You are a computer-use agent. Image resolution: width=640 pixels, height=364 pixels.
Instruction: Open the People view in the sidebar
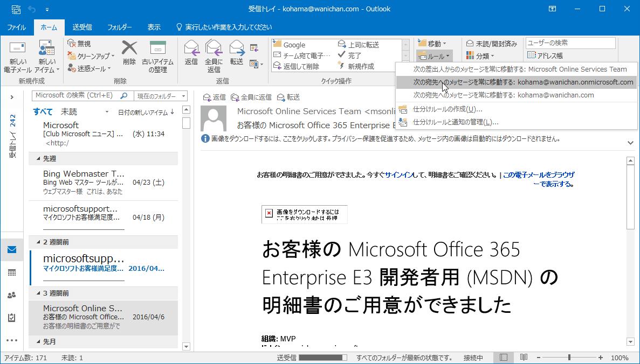12,295
